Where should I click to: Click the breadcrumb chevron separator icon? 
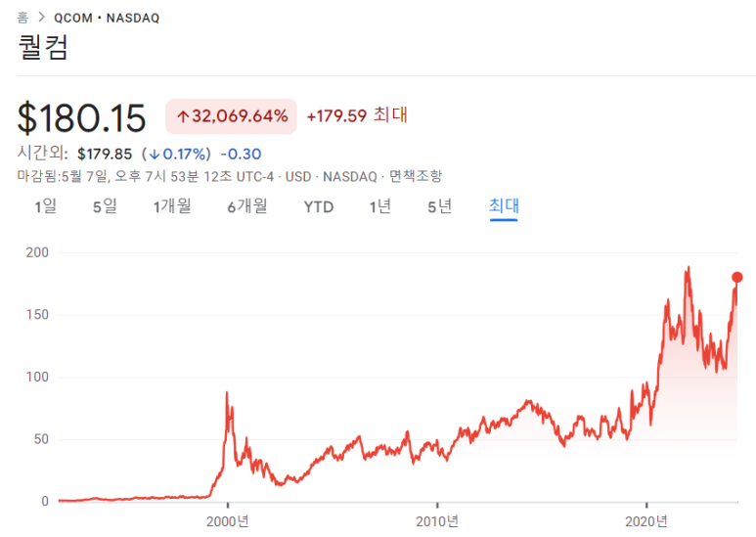click(41, 18)
